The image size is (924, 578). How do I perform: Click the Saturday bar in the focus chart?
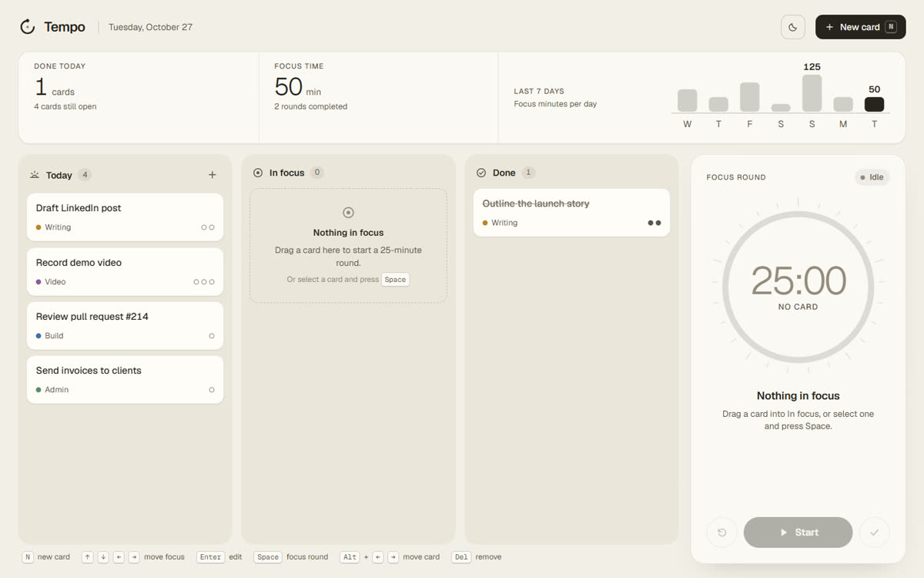[781, 108]
